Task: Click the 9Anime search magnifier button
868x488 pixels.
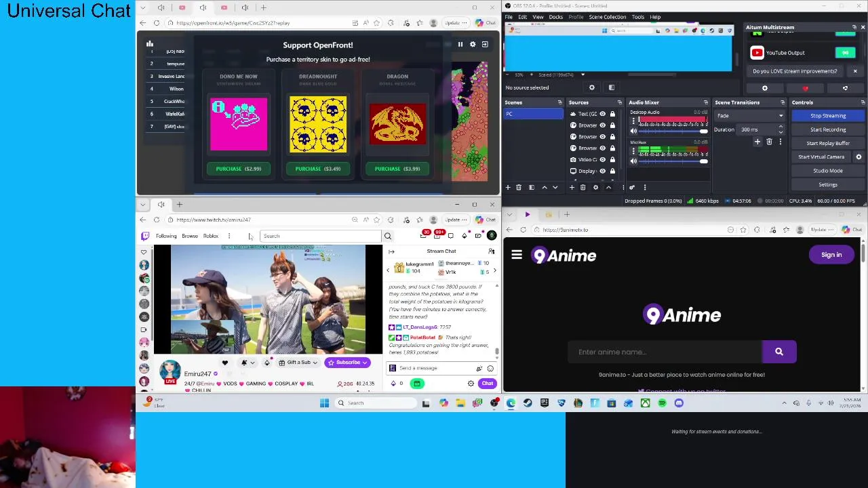Action: coord(778,352)
